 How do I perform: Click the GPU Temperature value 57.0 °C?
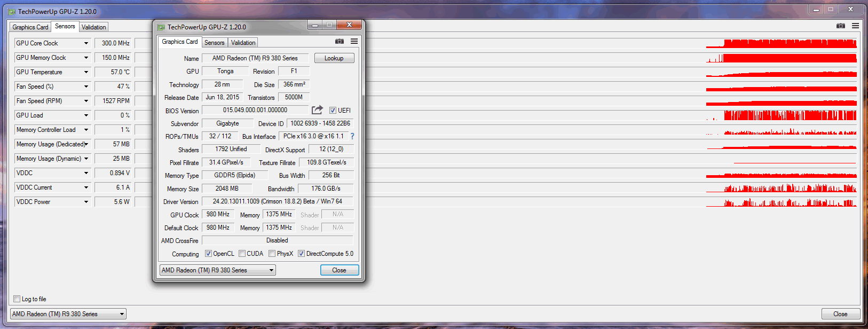coord(113,72)
